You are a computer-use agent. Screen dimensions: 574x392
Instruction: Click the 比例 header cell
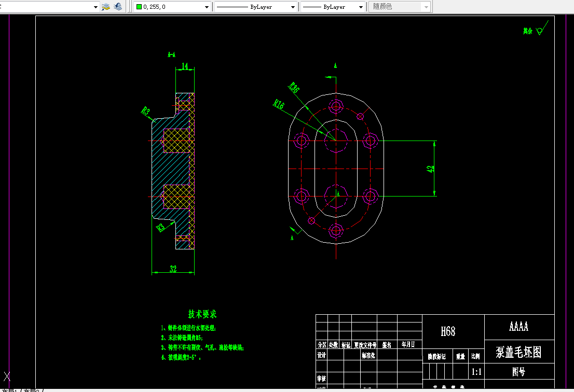click(x=475, y=356)
